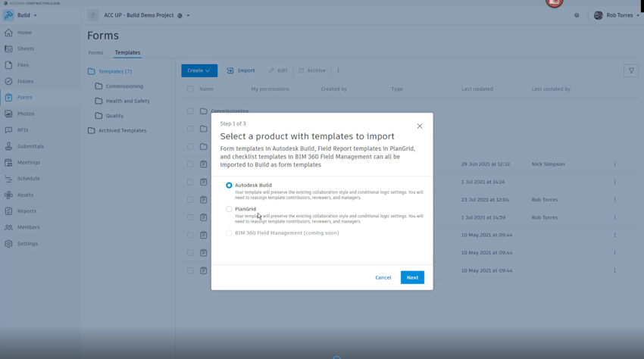
Task: Open the Home icon in sidebar
Action: pyautogui.click(x=8, y=33)
